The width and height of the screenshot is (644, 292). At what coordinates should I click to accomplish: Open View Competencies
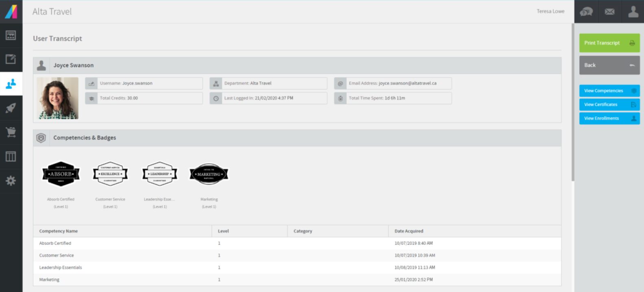(609, 91)
